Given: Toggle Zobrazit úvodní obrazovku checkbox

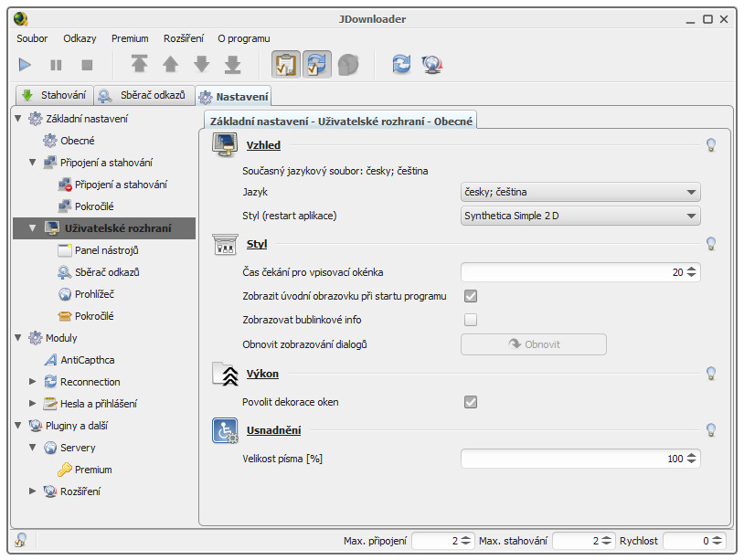Looking at the screenshot, I should click(x=470, y=296).
